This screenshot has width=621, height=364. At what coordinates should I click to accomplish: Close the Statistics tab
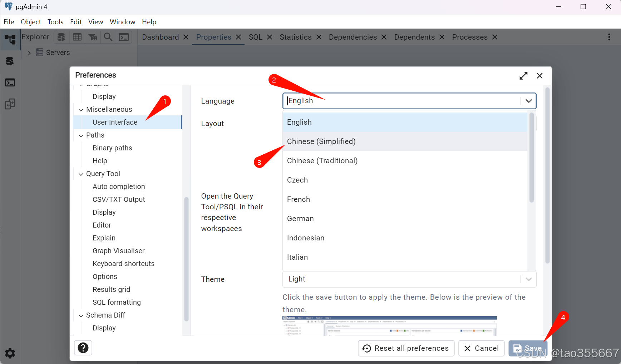319,37
